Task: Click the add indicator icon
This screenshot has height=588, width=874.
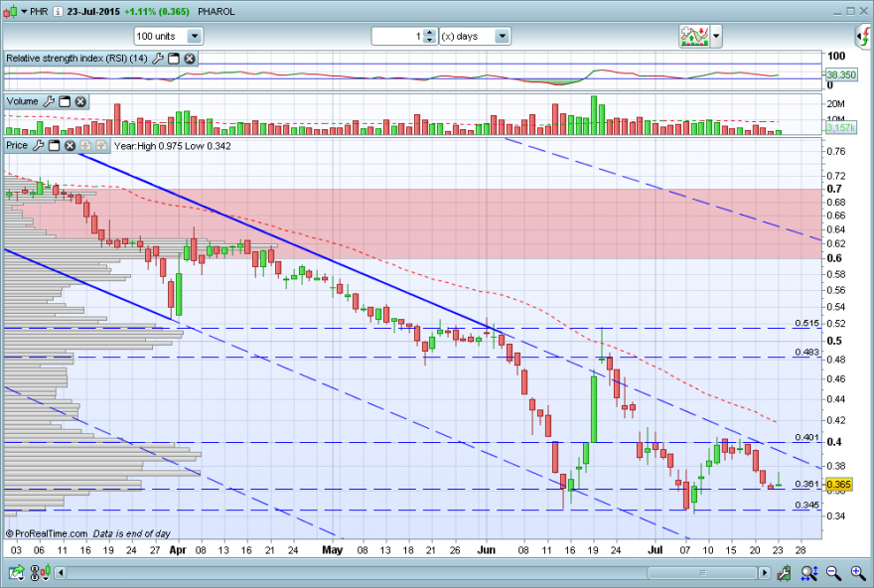Action: pos(694,36)
